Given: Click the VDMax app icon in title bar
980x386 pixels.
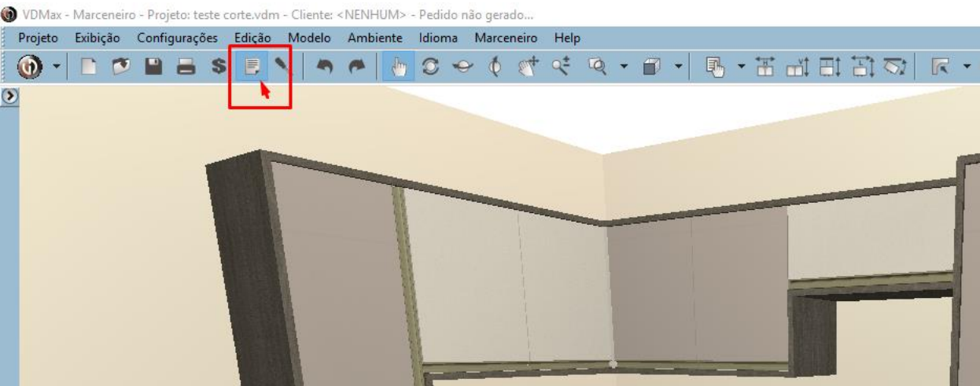Looking at the screenshot, I should coord(10,14).
